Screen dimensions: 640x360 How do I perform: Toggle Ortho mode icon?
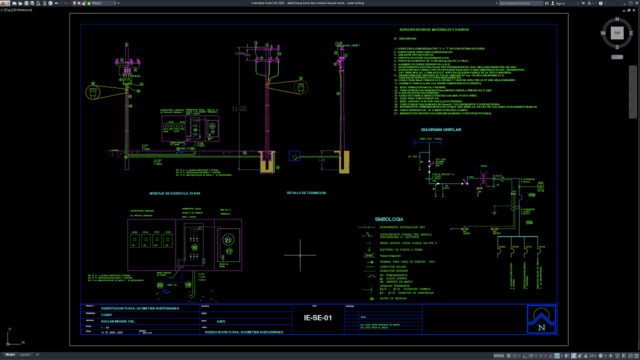pyautogui.click(x=525, y=356)
